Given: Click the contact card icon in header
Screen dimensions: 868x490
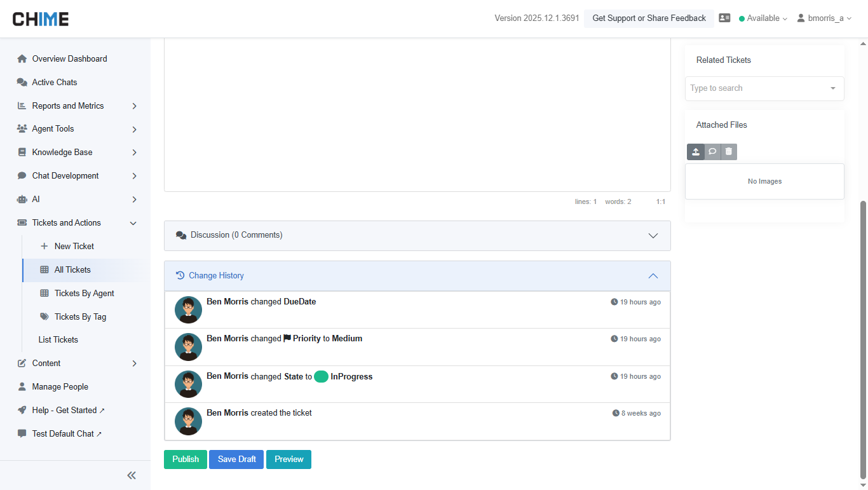Looking at the screenshot, I should click(724, 18).
